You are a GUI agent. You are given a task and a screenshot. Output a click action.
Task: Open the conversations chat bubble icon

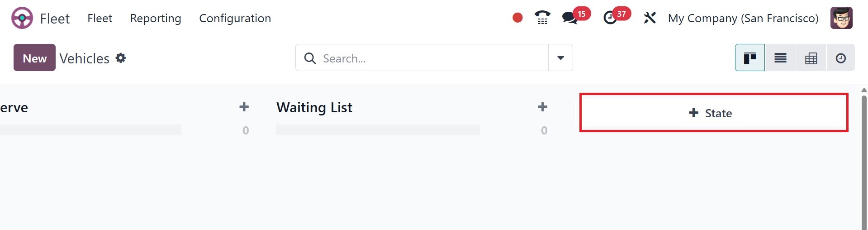[569, 18]
